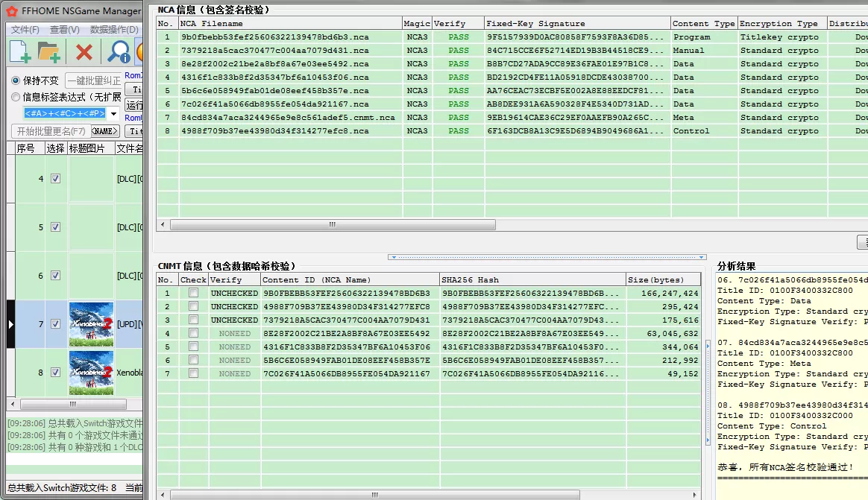
Task: Click the FFHOME app logo icon
Action: click(x=13, y=11)
